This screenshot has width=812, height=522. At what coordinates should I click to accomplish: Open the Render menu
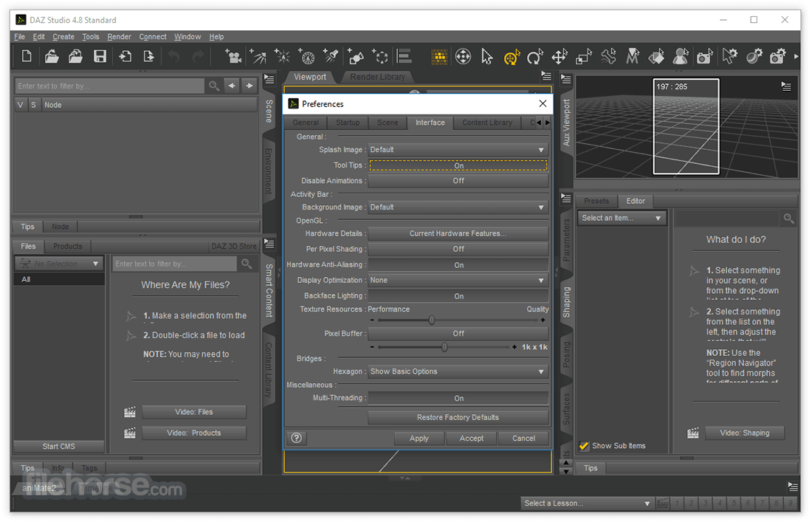coord(119,37)
